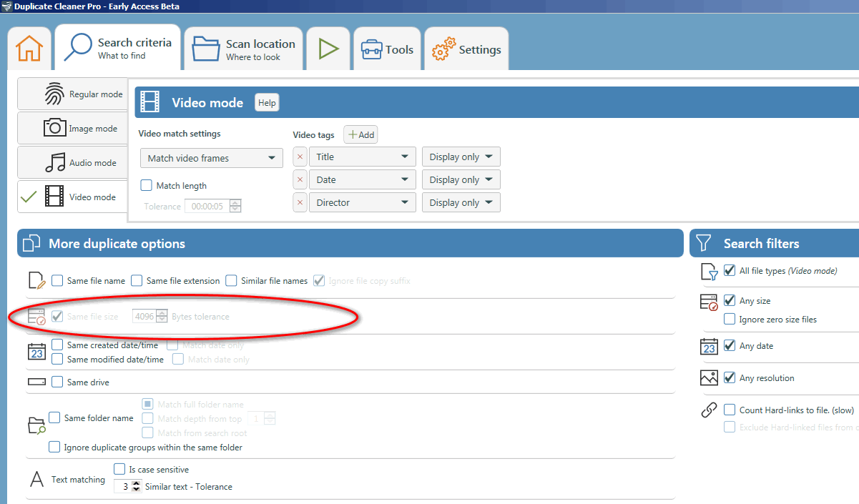Viewport: 859px width, 504px height.
Task: Open the Director tag dropdown
Action: click(363, 202)
